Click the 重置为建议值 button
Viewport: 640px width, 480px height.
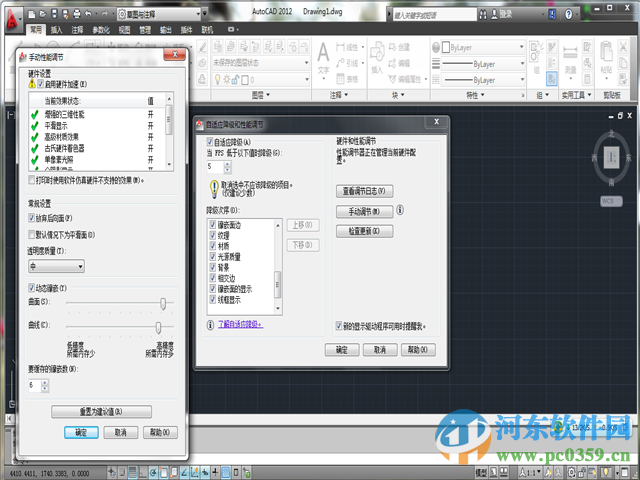pos(101,411)
